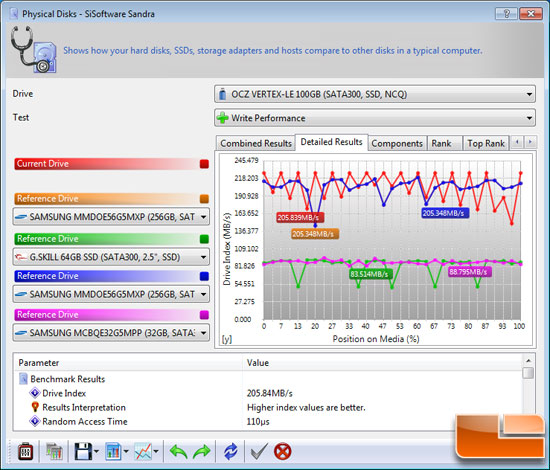The image size is (550, 470).
Task: Open the bar chart icon's dropdown arrow
Action: (x=126, y=452)
